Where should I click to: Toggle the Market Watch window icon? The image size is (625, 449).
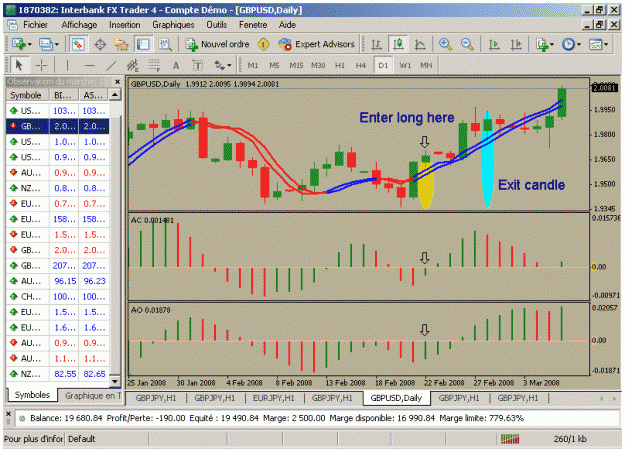tap(78, 44)
